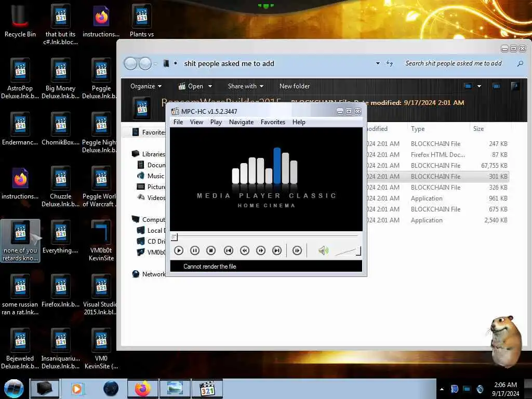Toggle the preview pane icon
Viewport: 532px width, 399px height.
pos(496,86)
